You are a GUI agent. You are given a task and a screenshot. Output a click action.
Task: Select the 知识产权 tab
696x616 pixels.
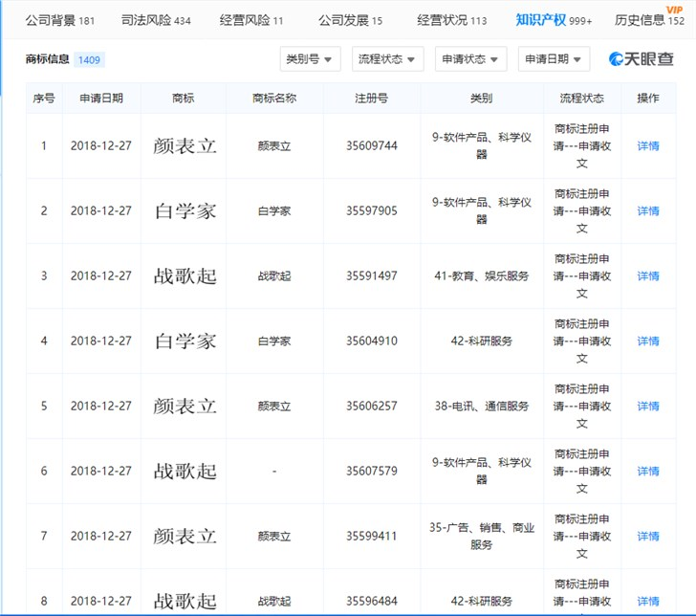click(554, 20)
